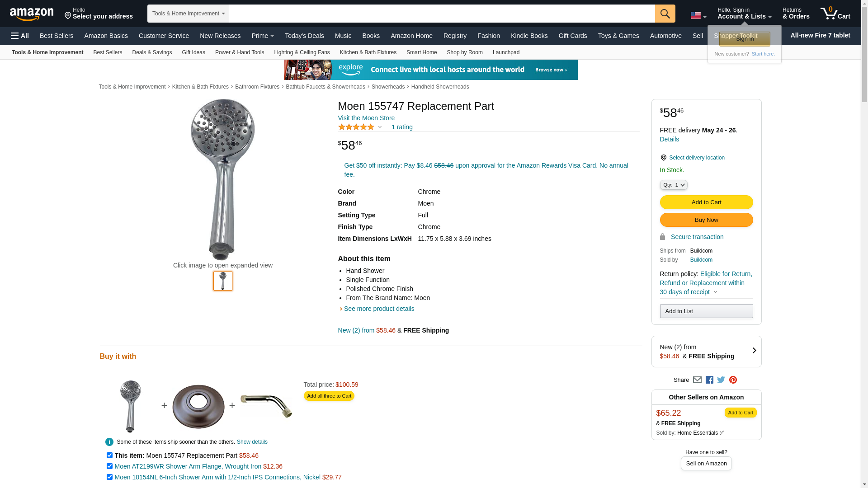Share the product on Facebook
Image resolution: width=868 pixels, height=488 pixels.
pos(709,380)
